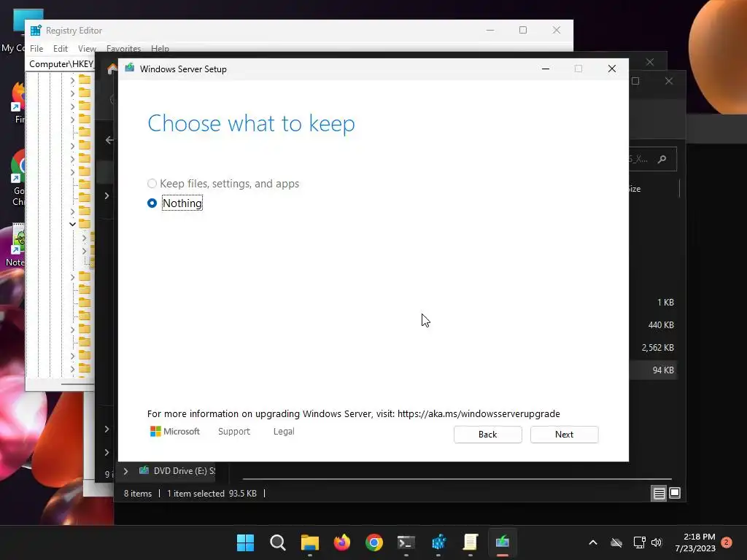This screenshot has width=747, height=560.
Task: Switch File Explorer to large icons view
Action: (x=675, y=494)
